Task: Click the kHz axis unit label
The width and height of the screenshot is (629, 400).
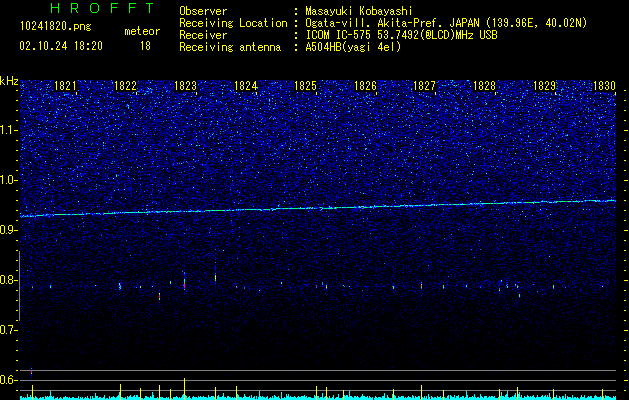Action: [x=9, y=81]
